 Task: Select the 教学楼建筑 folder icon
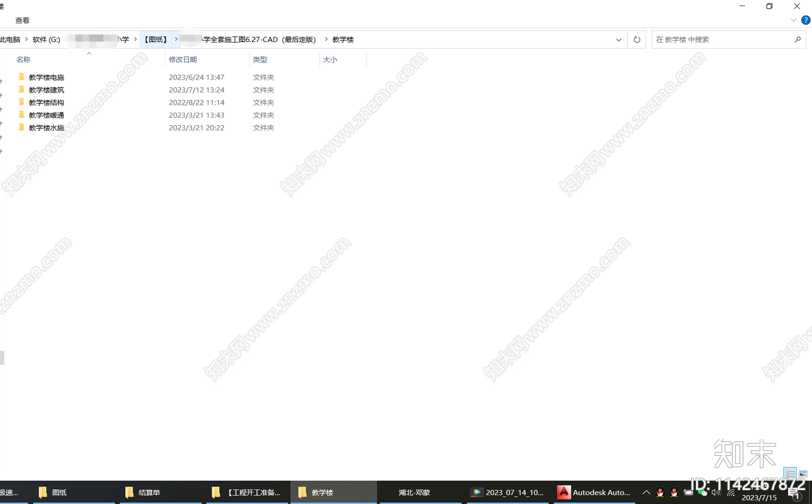[21, 90]
